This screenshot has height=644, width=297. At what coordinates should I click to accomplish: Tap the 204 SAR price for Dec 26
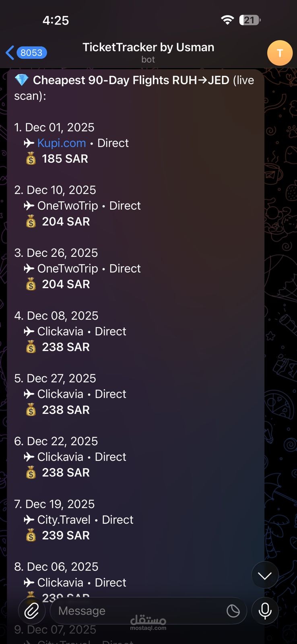pyautogui.click(x=66, y=284)
